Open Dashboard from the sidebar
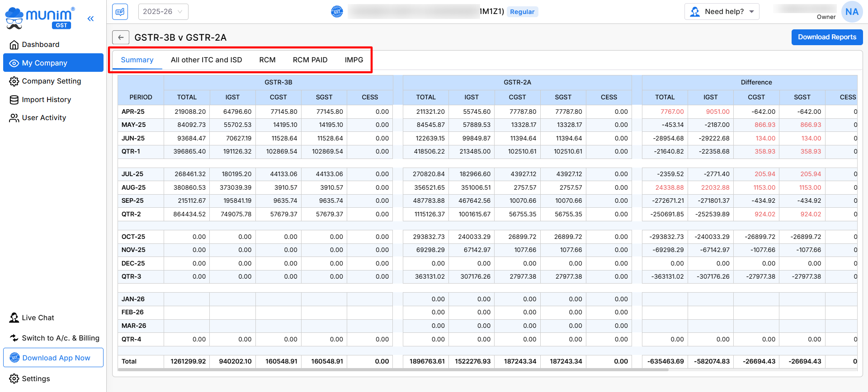 (40, 44)
